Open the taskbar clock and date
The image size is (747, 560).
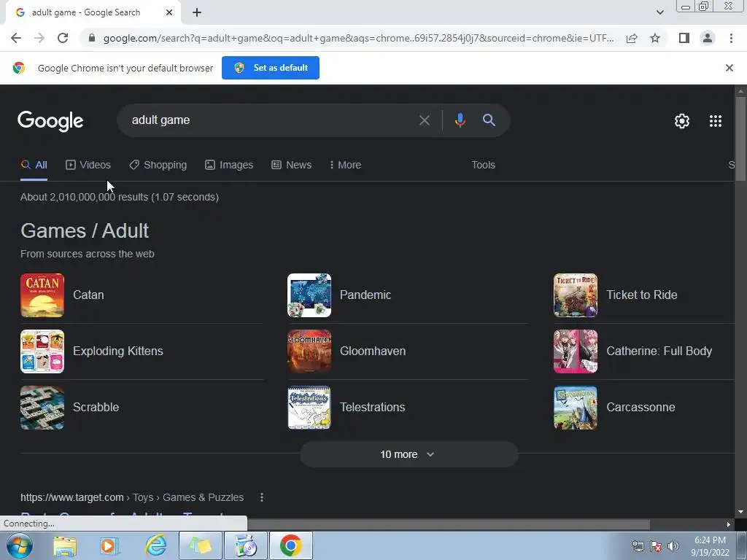pyautogui.click(x=710, y=546)
